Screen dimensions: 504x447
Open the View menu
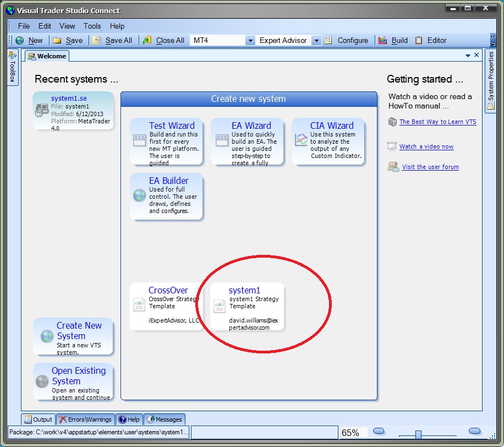click(67, 26)
